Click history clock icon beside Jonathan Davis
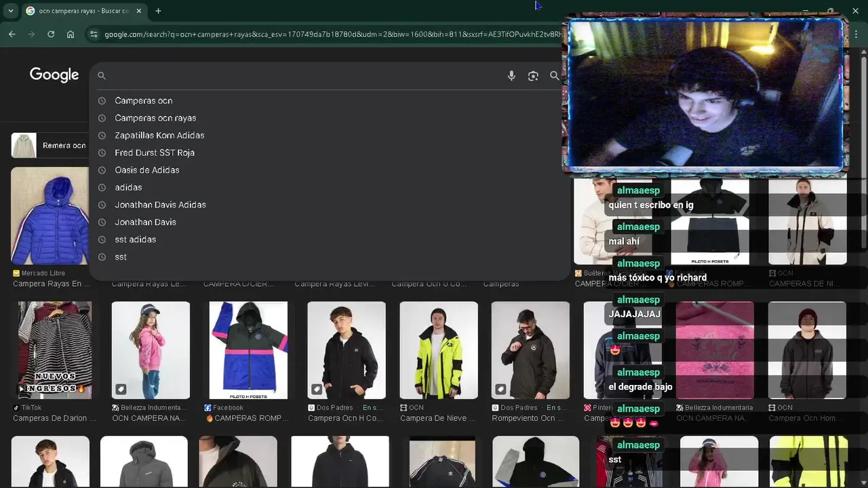This screenshot has height=488, width=868. 102,222
